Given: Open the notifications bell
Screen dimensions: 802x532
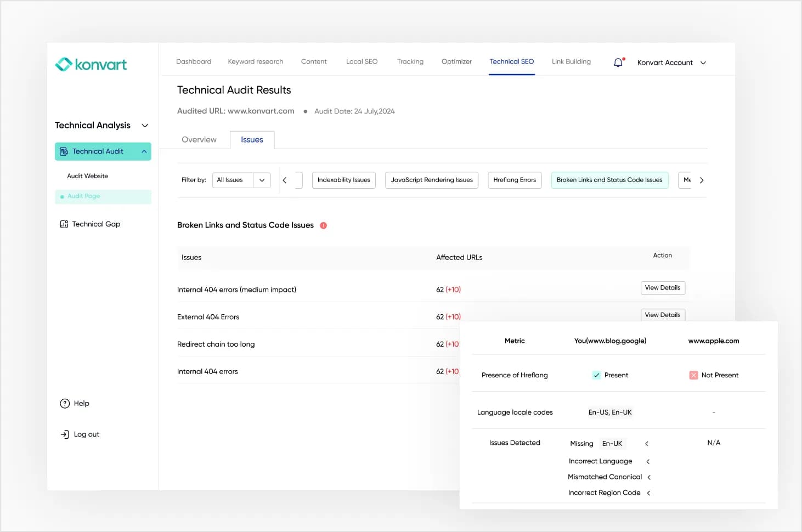Looking at the screenshot, I should pyautogui.click(x=618, y=63).
